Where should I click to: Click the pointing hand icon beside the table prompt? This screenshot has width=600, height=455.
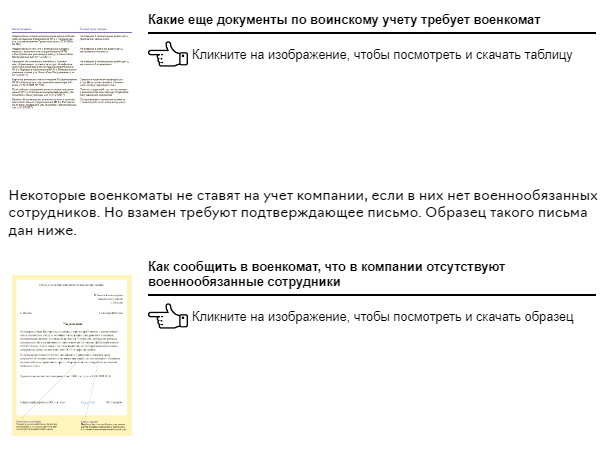pos(166,54)
